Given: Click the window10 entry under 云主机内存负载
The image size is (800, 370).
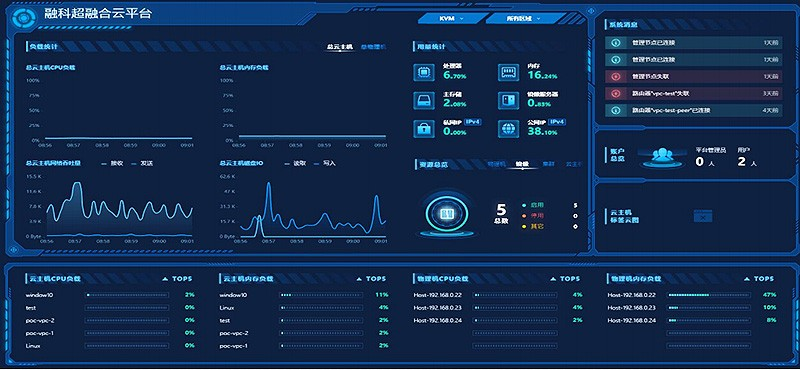Looking at the screenshot, I should click(233, 295).
